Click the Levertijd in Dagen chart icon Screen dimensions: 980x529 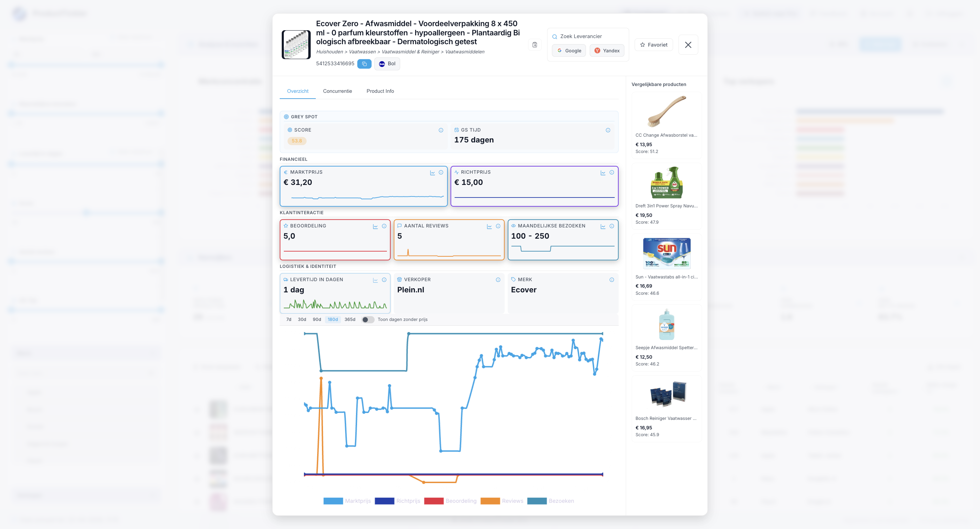pos(375,280)
